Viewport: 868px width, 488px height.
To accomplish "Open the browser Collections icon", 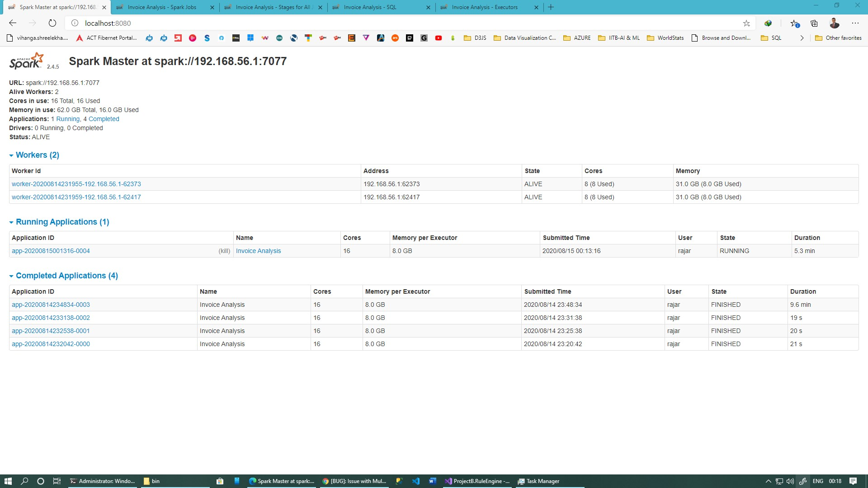I will click(x=814, y=23).
